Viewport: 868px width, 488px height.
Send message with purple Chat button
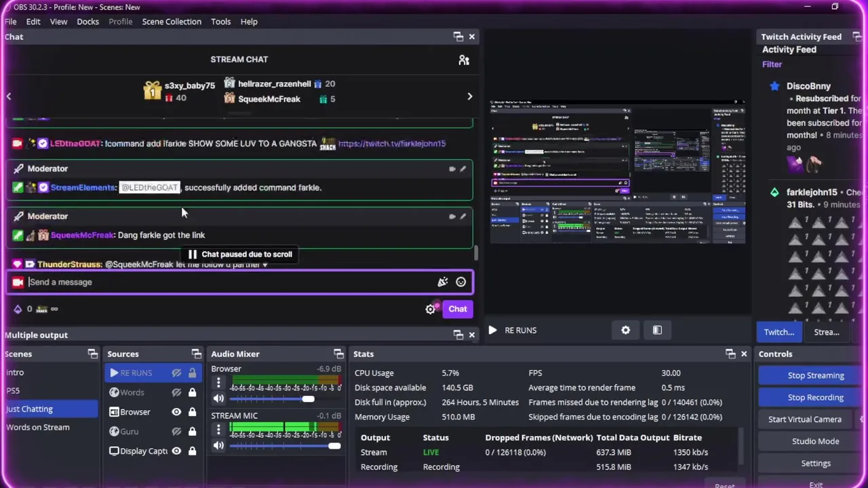pos(458,309)
